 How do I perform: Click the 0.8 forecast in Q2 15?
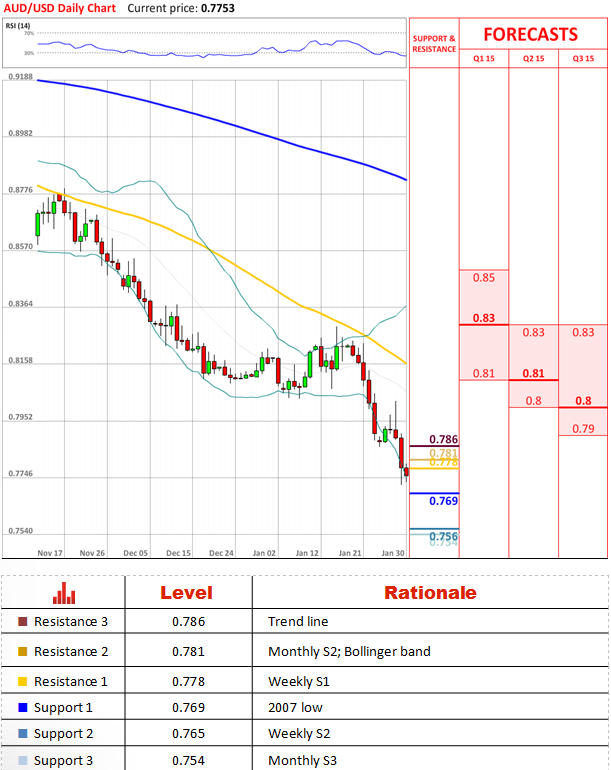click(533, 401)
